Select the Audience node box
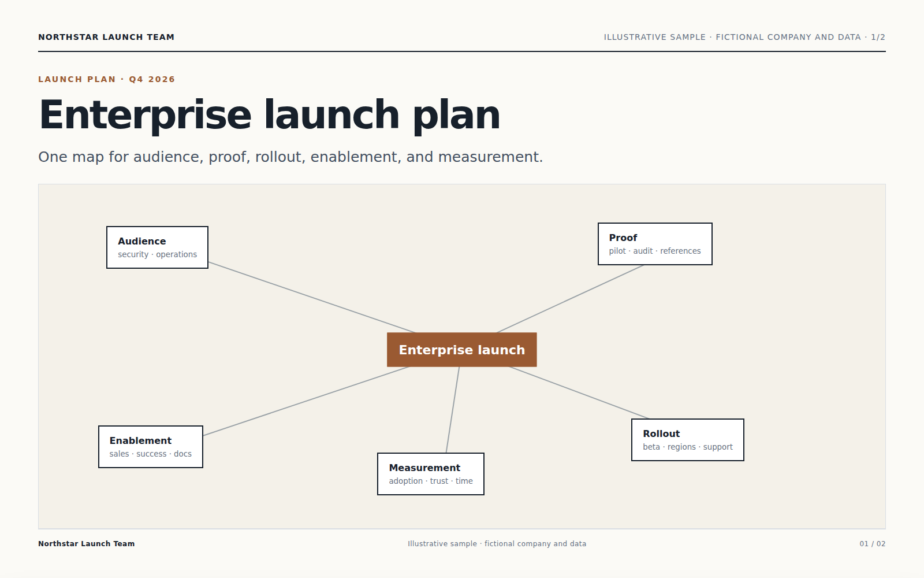 tap(157, 247)
